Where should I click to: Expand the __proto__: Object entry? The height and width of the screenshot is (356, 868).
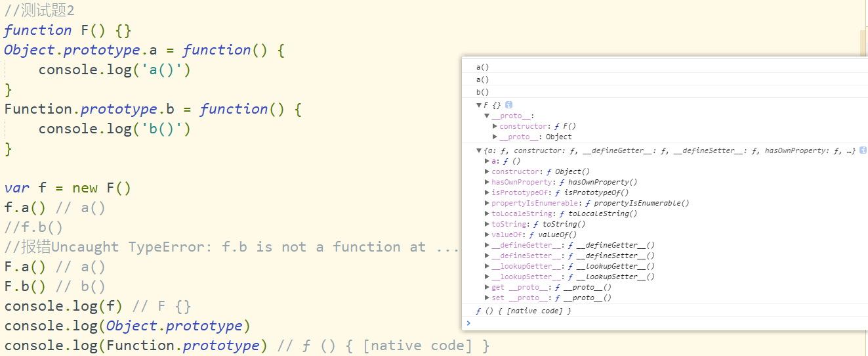coord(495,137)
